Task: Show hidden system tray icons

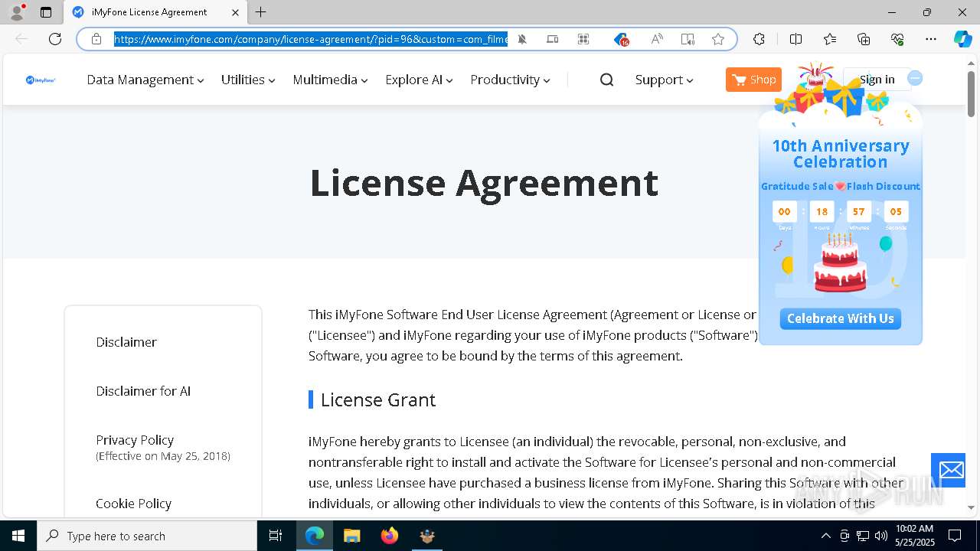Action: pyautogui.click(x=825, y=536)
